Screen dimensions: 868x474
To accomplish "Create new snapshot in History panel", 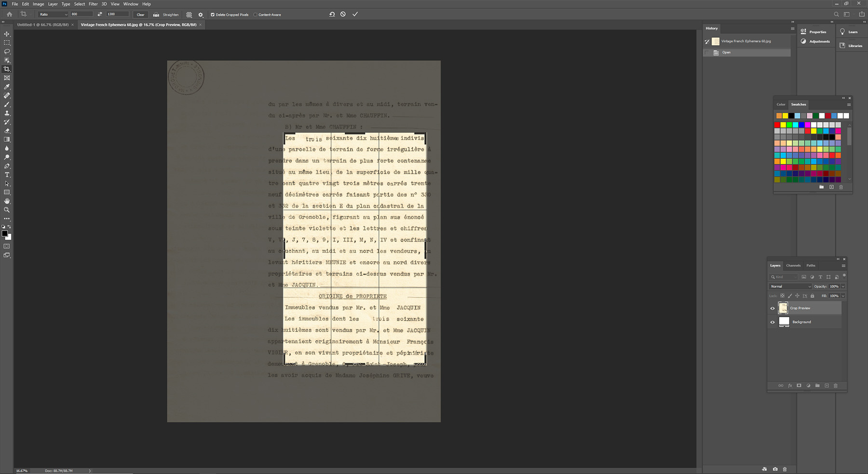I will 775,469.
